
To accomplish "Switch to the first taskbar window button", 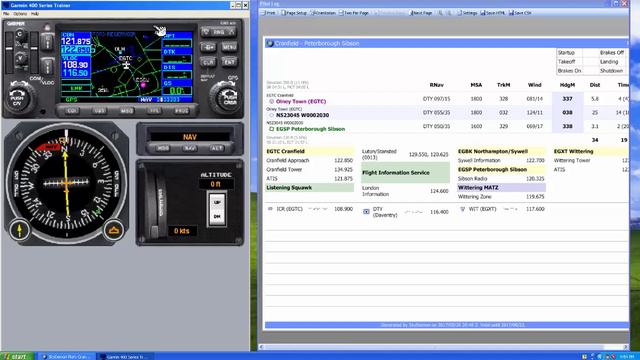I will 67,356.
